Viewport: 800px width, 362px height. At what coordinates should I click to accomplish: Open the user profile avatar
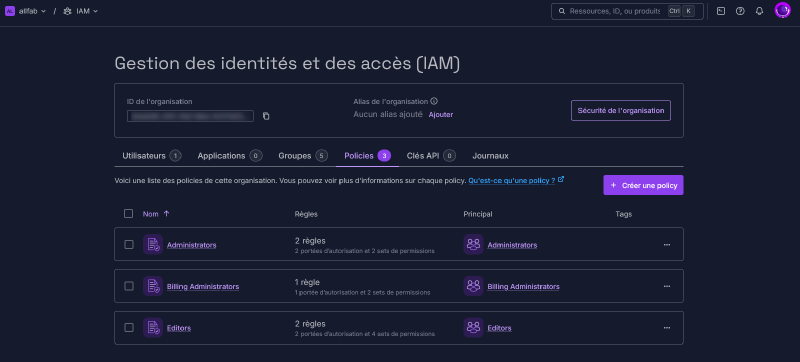[x=782, y=11]
